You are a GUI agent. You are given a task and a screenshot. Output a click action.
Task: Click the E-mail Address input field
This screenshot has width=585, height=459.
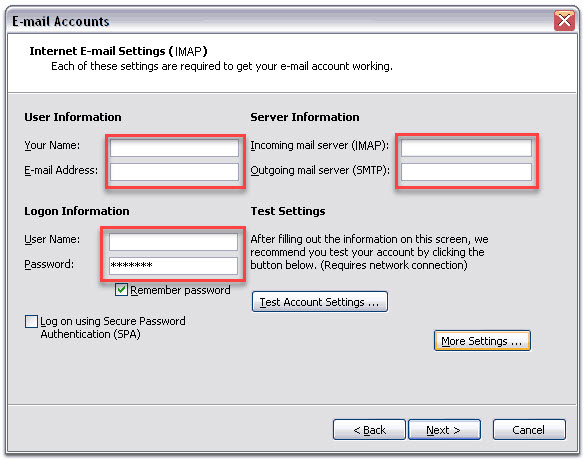(x=174, y=172)
